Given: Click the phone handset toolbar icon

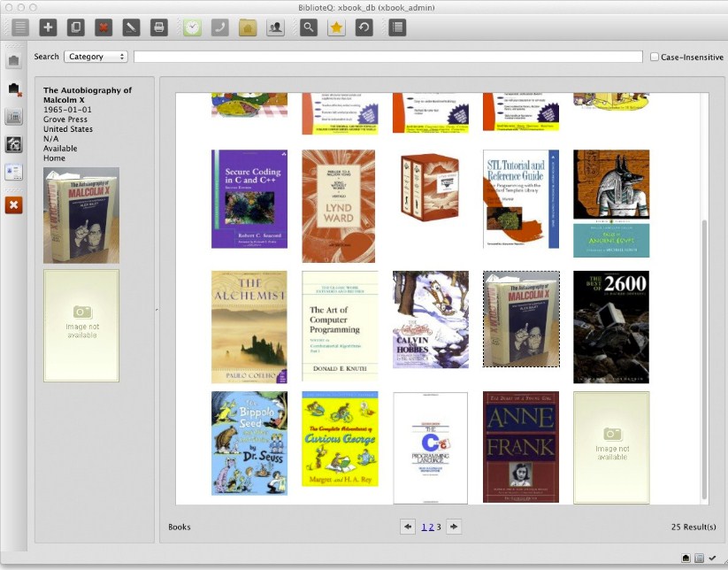Looking at the screenshot, I should pyautogui.click(x=220, y=27).
